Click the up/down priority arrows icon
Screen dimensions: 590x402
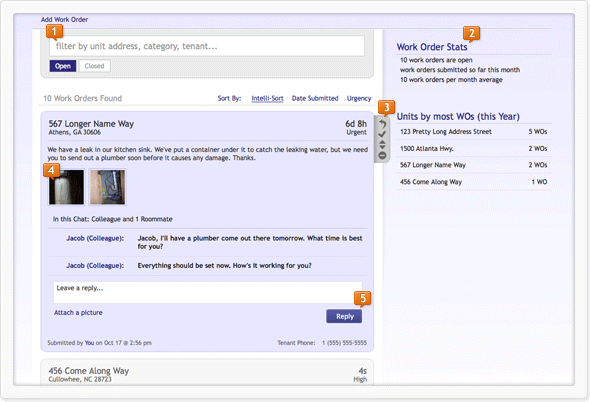(x=382, y=145)
